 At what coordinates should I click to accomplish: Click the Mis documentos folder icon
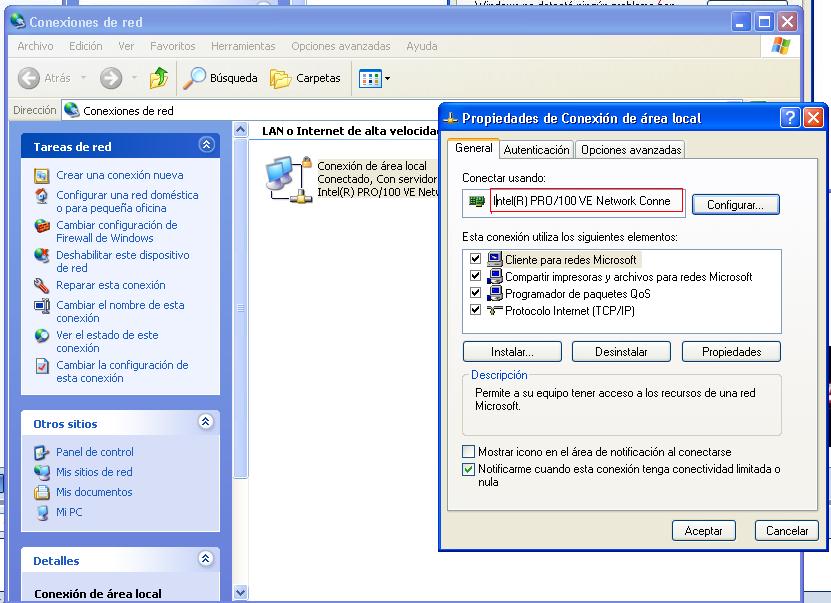[42, 492]
